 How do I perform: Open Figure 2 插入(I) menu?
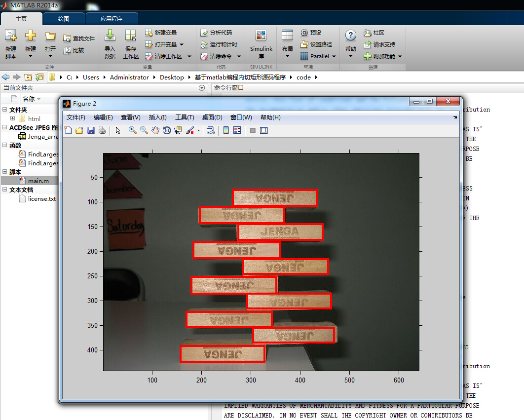point(158,117)
